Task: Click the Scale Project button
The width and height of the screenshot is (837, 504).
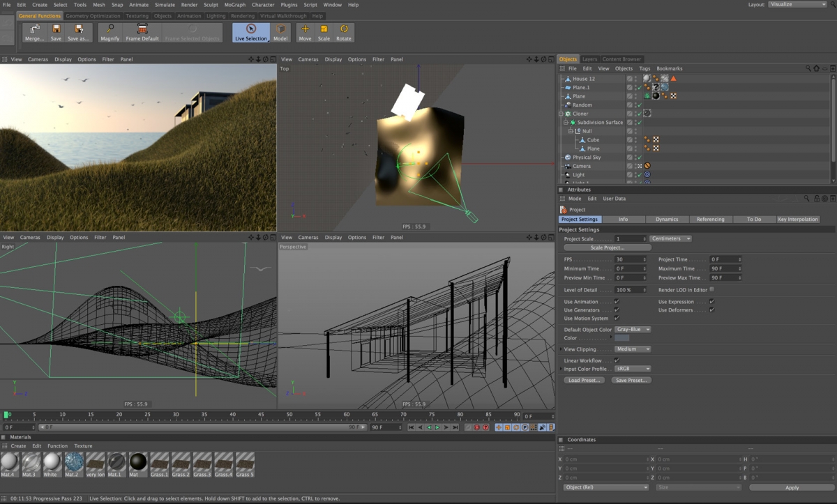Action: 607,247
